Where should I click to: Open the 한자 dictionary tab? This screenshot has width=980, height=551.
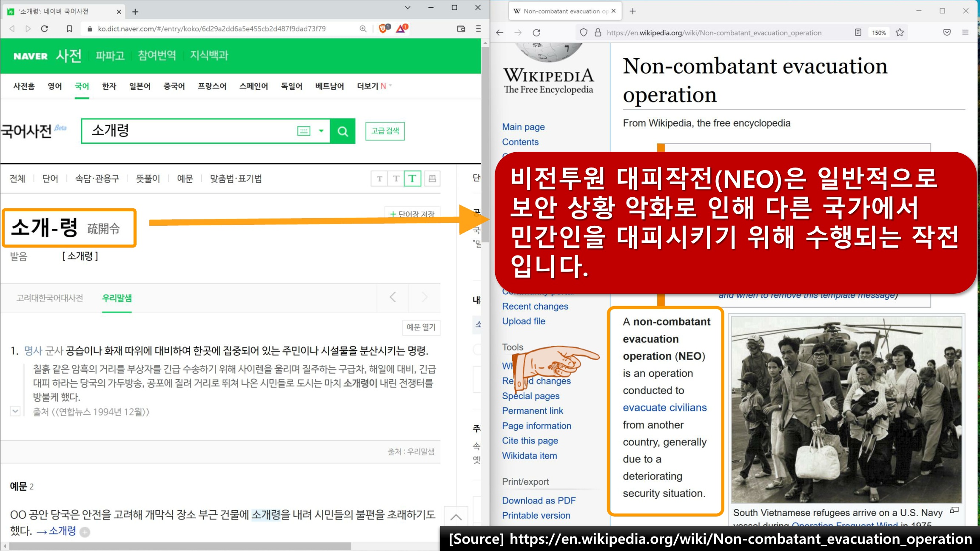click(109, 86)
